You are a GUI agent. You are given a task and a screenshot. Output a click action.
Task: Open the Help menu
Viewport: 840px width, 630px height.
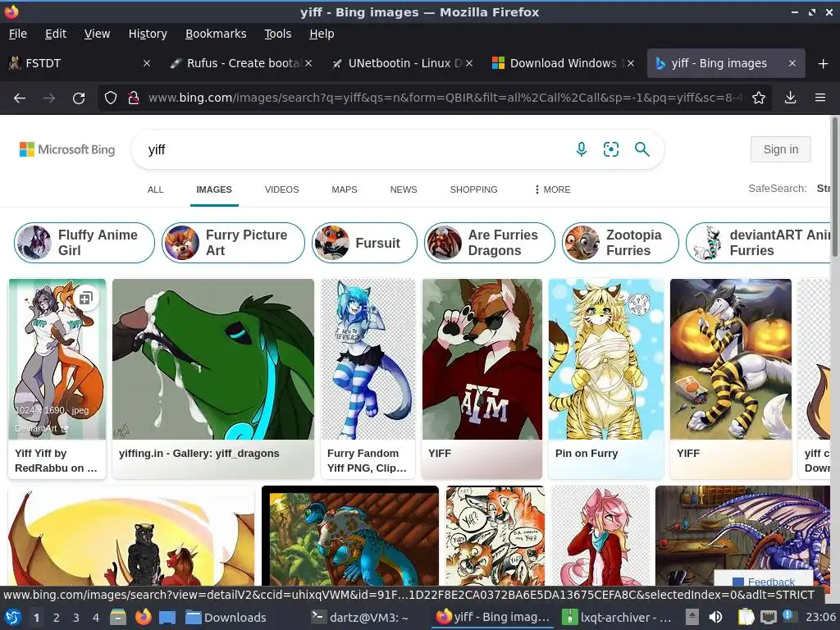[x=322, y=34]
